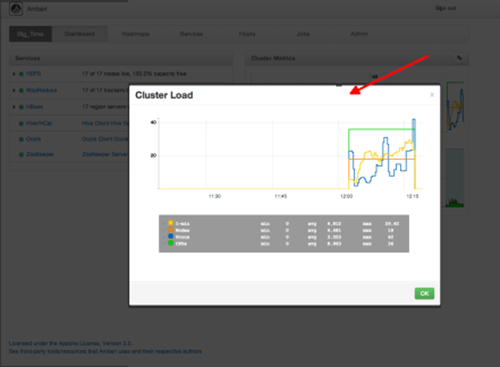This screenshot has width=500, height=367.
Task: Open the Hosts tab
Action: tap(247, 34)
